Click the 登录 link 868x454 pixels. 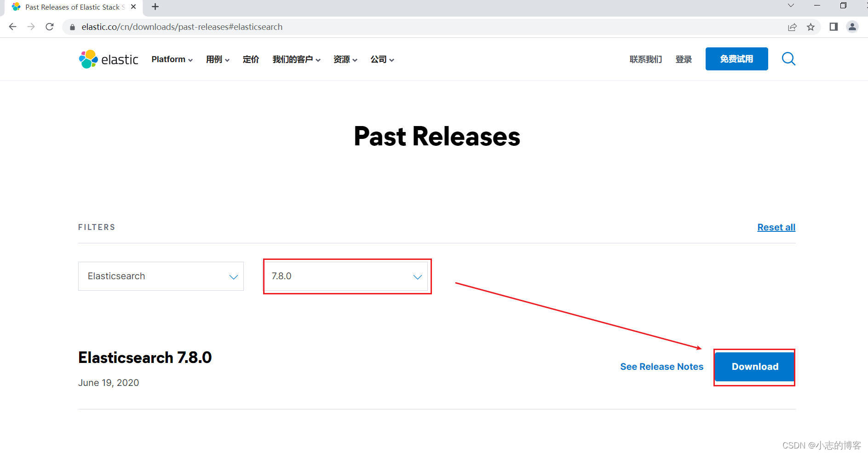tap(684, 59)
